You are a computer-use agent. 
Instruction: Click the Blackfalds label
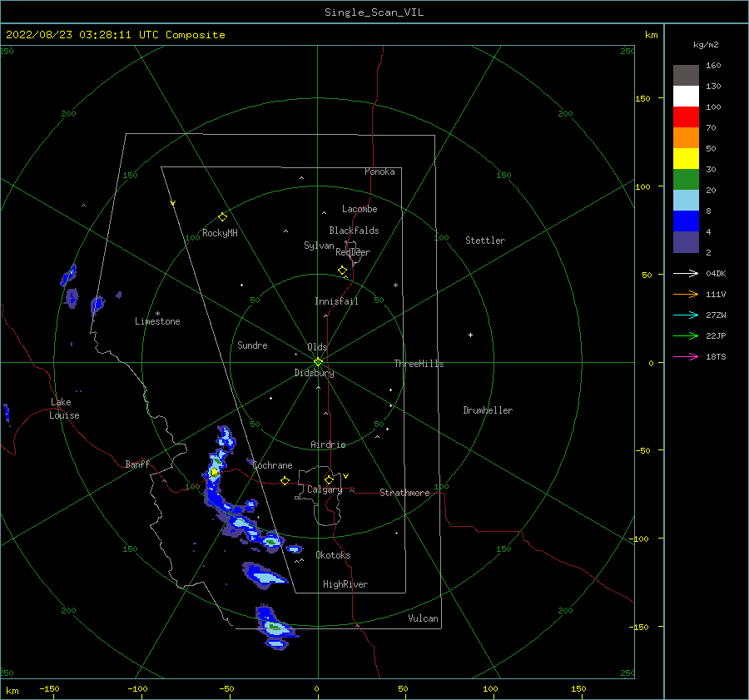click(x=354, y=231)
